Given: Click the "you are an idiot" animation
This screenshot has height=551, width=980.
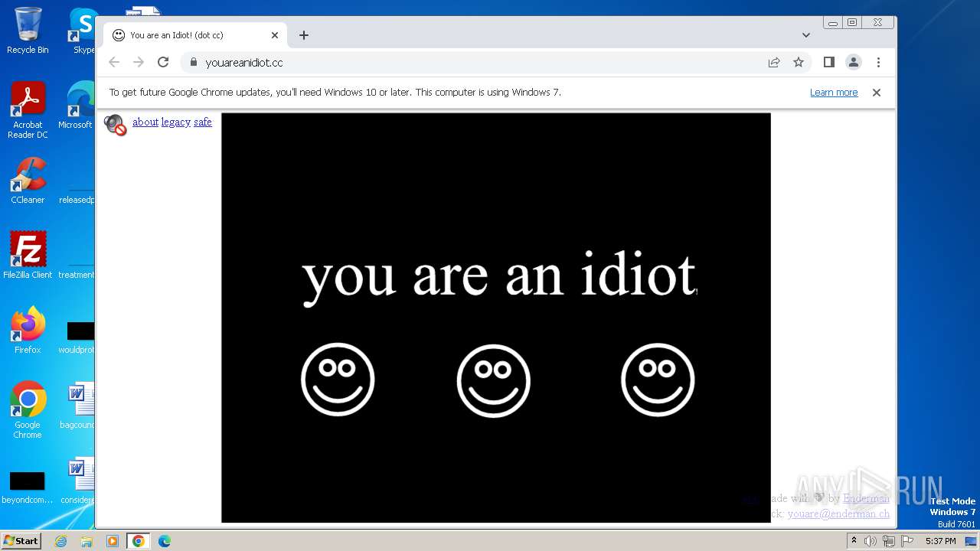Looking at the screenshot, I should [x=496, y=318].
